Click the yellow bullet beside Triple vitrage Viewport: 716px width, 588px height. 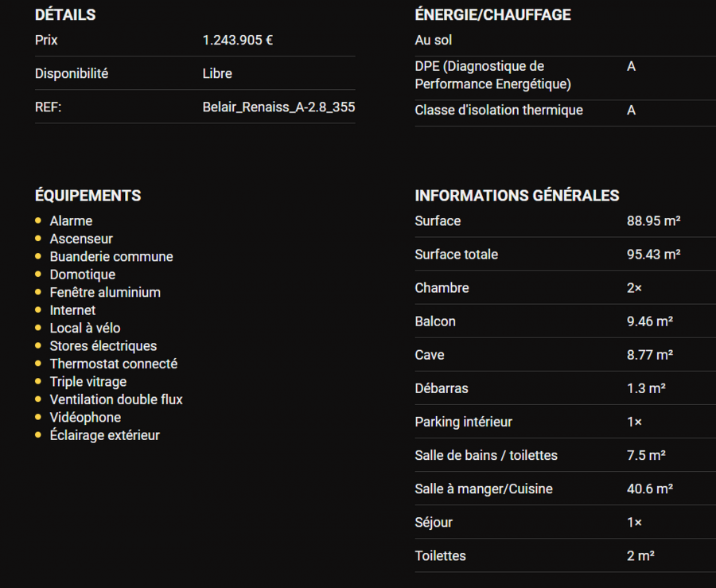[38, 381]
